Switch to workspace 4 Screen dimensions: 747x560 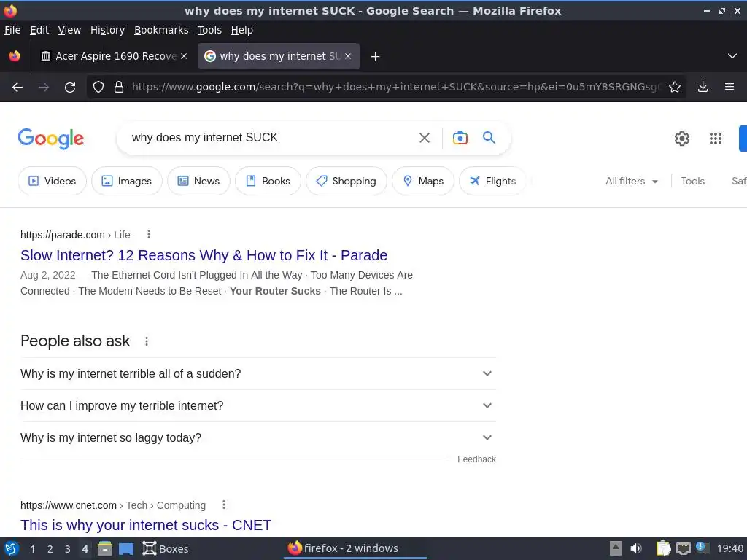pyautogui.click(x=85, y=549)
